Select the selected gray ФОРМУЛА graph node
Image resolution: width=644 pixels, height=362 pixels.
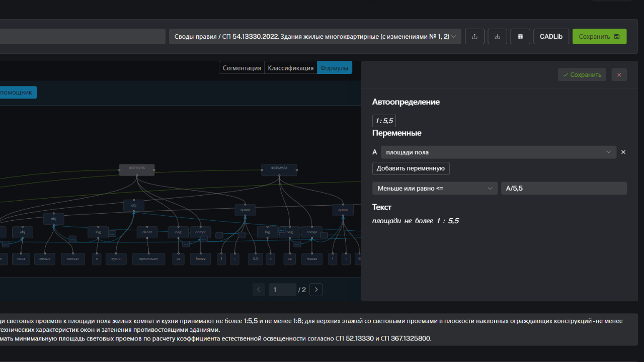pyautogui.click(x=137, y=169)
